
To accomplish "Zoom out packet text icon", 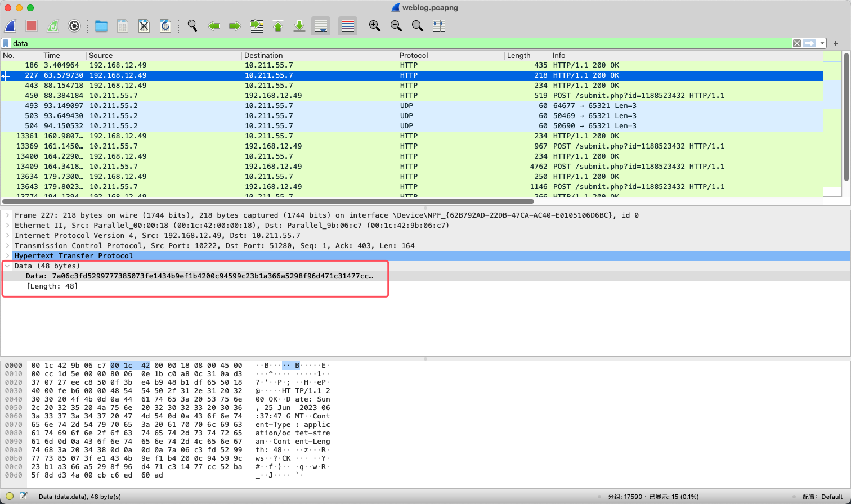I will (396, 26).
